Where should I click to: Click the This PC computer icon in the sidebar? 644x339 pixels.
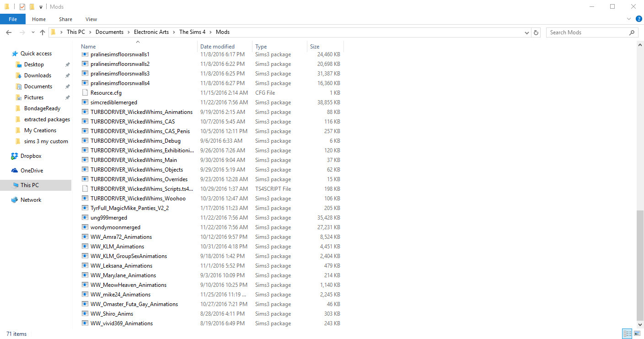16,185
